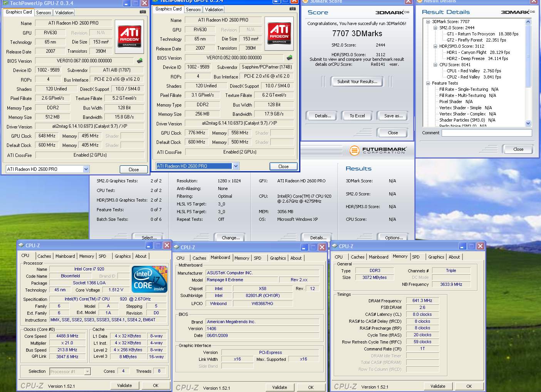Click BIOS save chip icon in right GPU-Z
This screenshot has height=392, width=541.
tap(290, 58)
